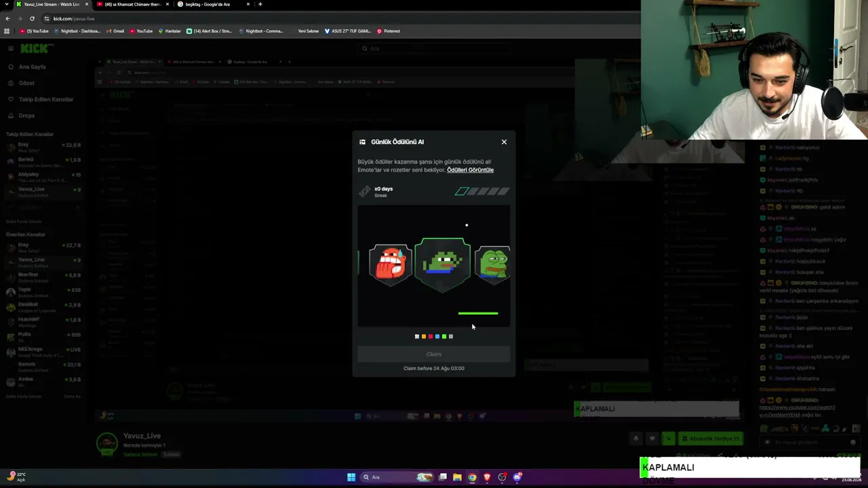Viewport: 868px width, 488px height.
Task: Reload the kick.com page
Action: [32, 18]
